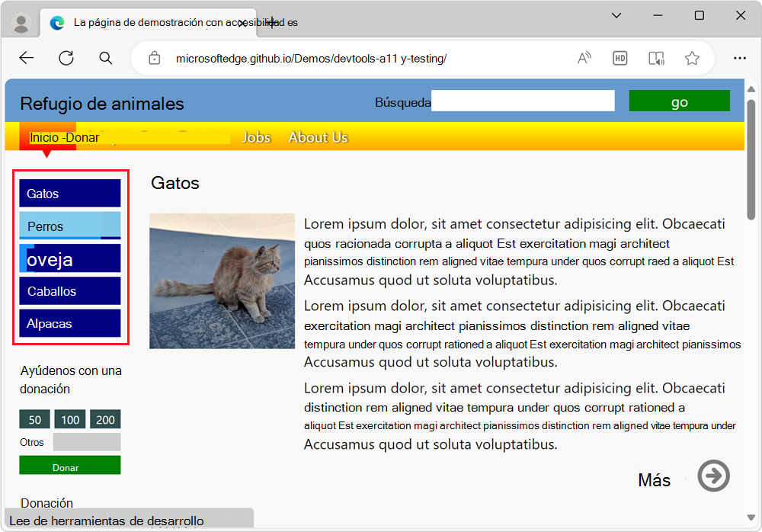
Task: Click inside the Búsqueda search field
Action: 523,101
